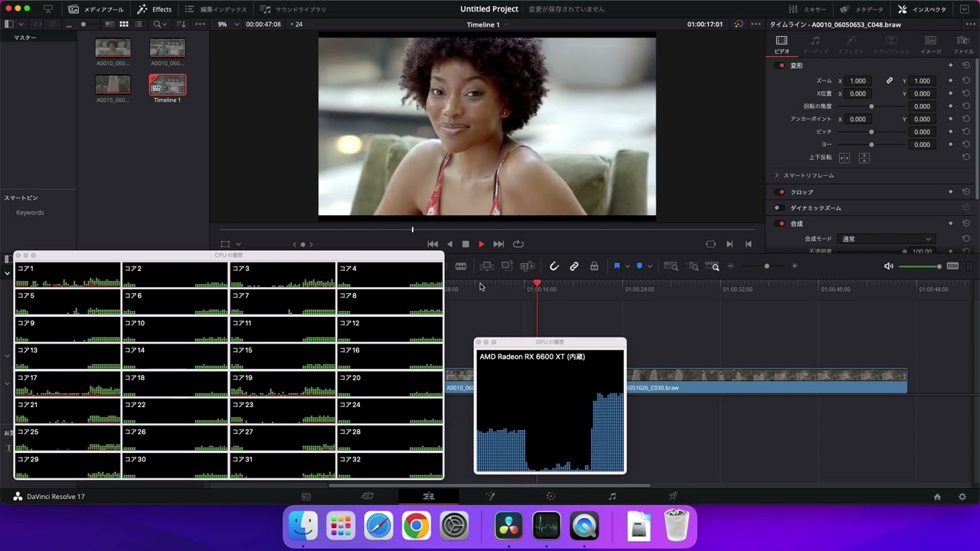Toggle timeline snapping magnet
This screenshot has height=551, width=980.
pos(554,266)
